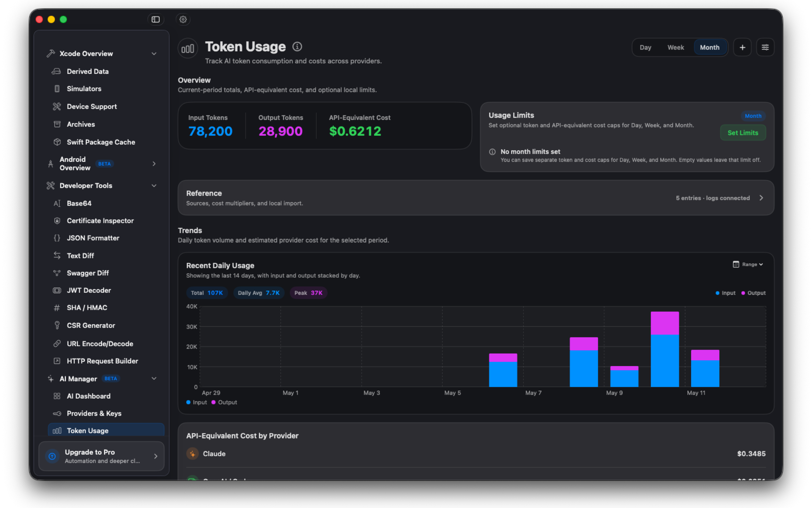This screenshot has width=812, height=508.
Task: Collapse the Developer Tools section chevron
Action: 154,186
